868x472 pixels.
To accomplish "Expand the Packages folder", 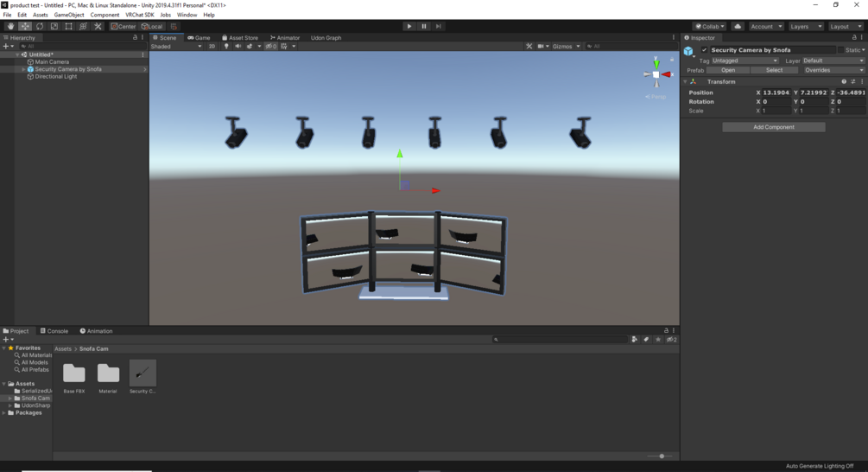I will [x=3, y=412].
